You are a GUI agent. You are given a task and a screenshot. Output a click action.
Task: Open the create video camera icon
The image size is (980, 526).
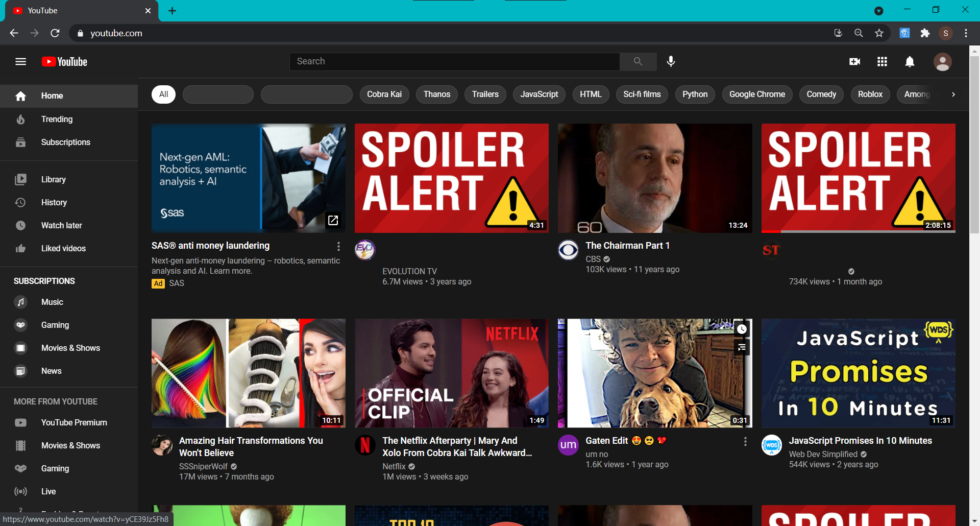pos(854,62)
